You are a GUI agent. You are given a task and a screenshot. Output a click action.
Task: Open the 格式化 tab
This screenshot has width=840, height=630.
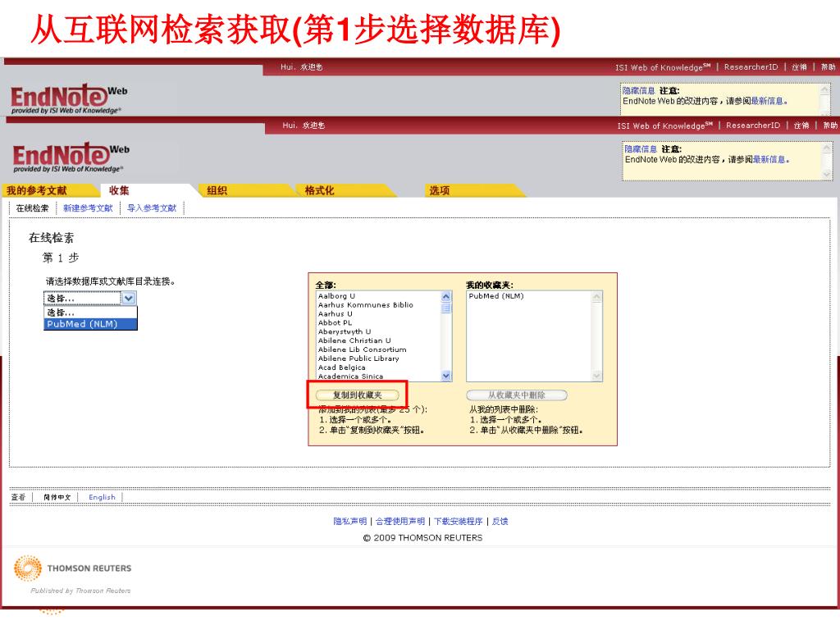pos(319,190)
